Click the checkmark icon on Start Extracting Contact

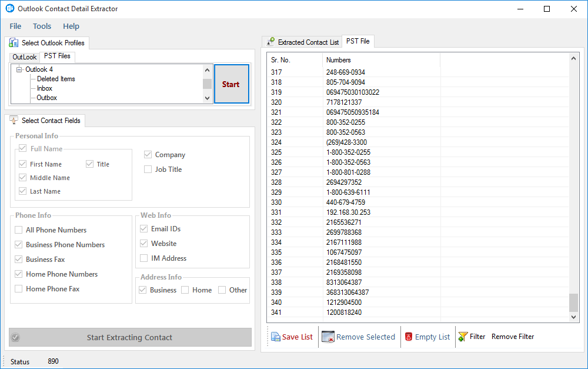click(15, 337)
